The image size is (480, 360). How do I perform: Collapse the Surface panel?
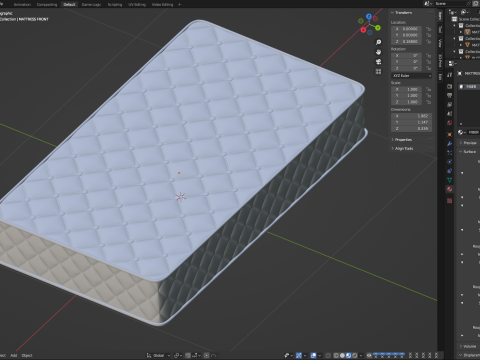pos(468,152)
